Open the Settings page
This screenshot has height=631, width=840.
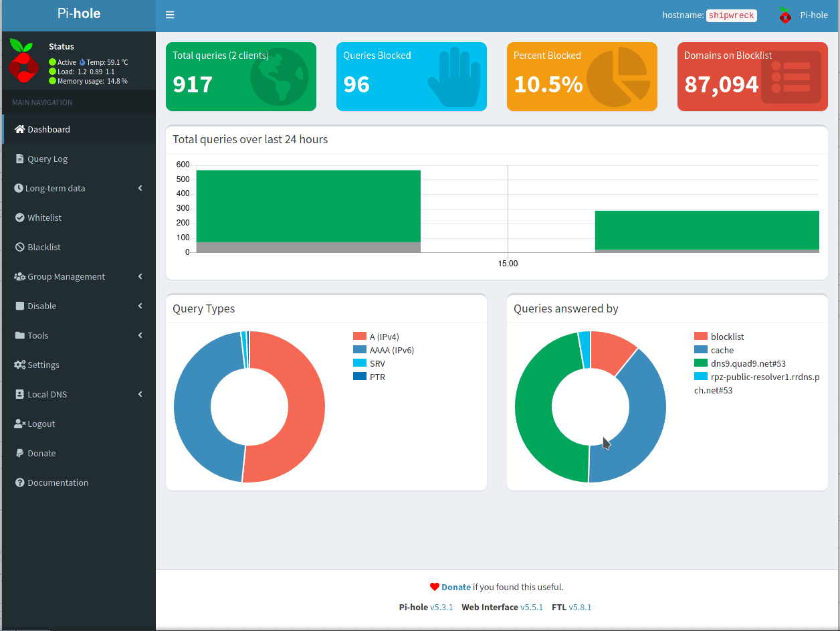79,365
